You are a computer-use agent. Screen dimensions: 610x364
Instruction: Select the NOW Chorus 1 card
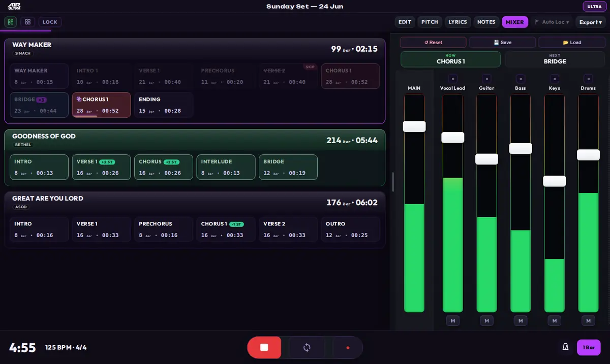point(450,59)
